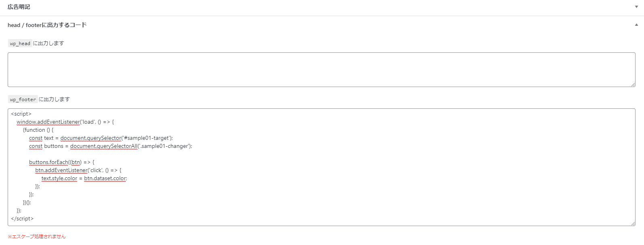Click the opening <script> tag line
This screenshot has width=644, height=245.
tap(21, 114)
